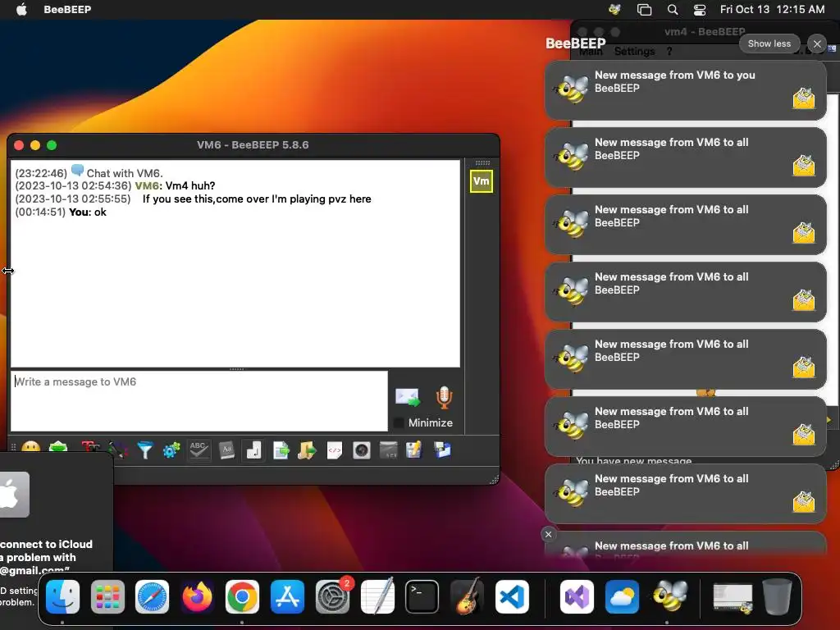The height and width of the screenshot is (630, 840).
Task: Launch Safari from the Dock
Action: pyautogui.click(x=152, y=596)
